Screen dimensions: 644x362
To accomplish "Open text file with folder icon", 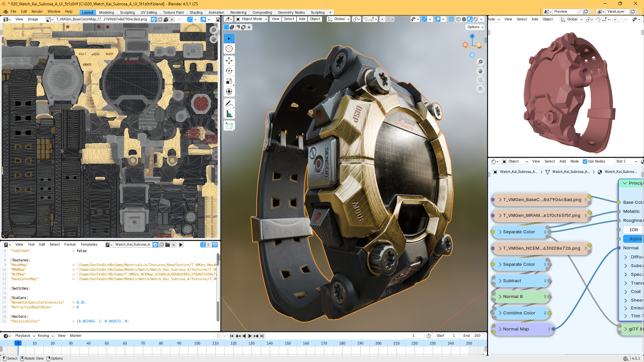I will [x=168, y=245].
